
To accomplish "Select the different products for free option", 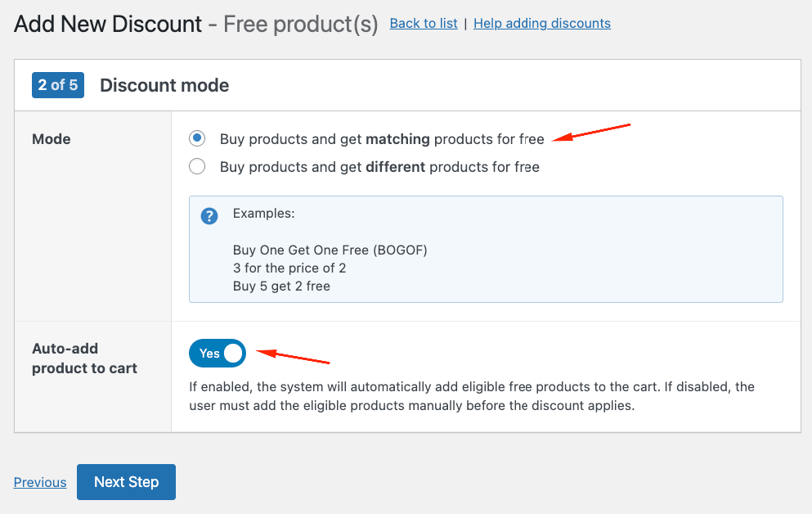I will pyautogui.click(x=196, y=166).
